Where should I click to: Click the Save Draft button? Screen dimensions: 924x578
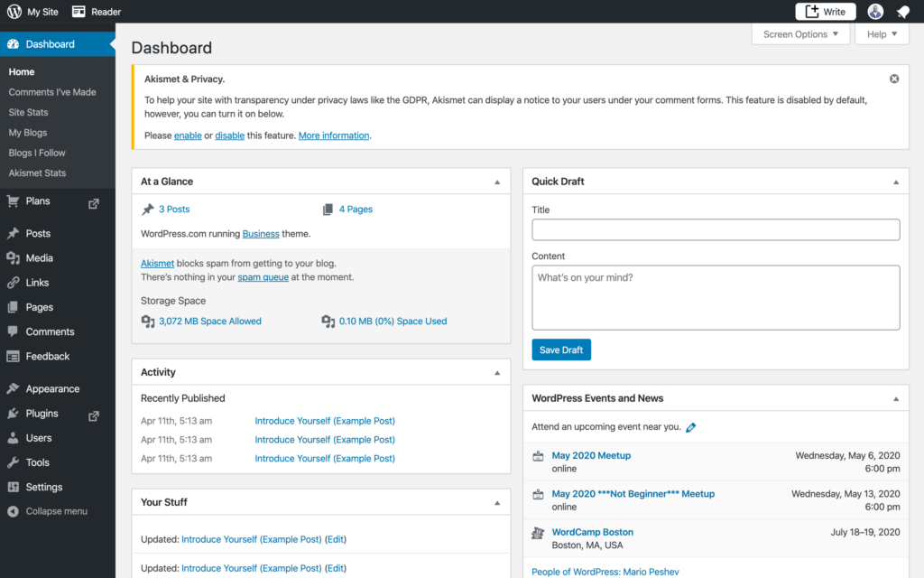pyautogui.click(x=561, y=350)
